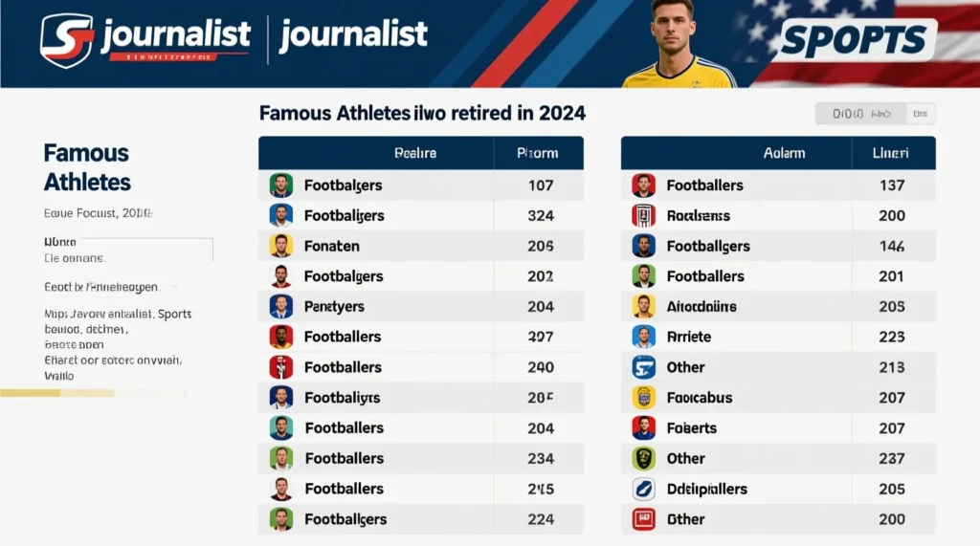
Task: Click the avatar icon beside Panetyers
Action: (x=280, y=307)
